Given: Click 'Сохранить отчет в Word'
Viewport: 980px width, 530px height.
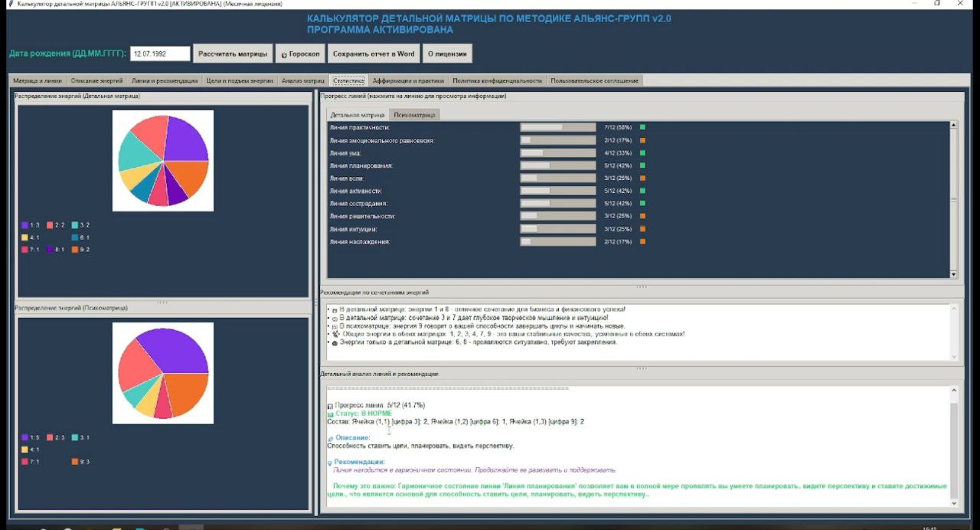Looking at the screenshot, I should [374, 54].
